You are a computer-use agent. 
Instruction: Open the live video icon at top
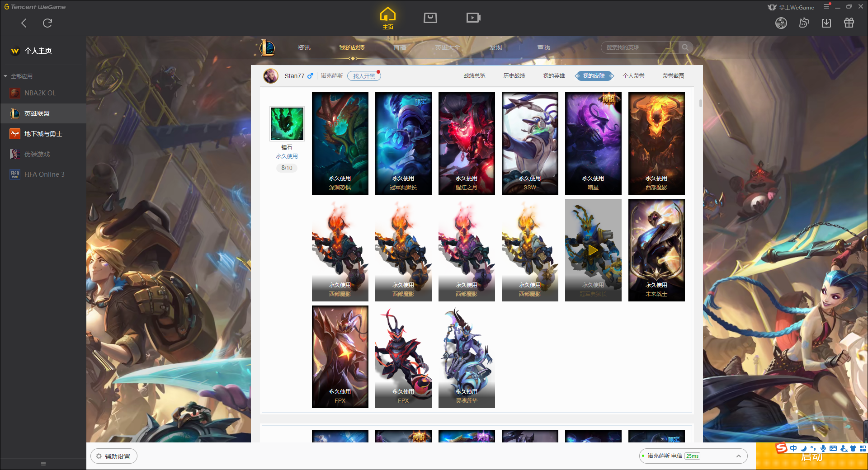point(473,18)
